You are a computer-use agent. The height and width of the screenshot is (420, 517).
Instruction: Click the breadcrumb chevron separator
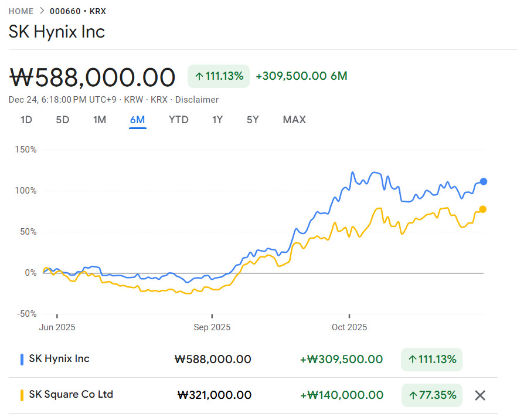[42, 11]
